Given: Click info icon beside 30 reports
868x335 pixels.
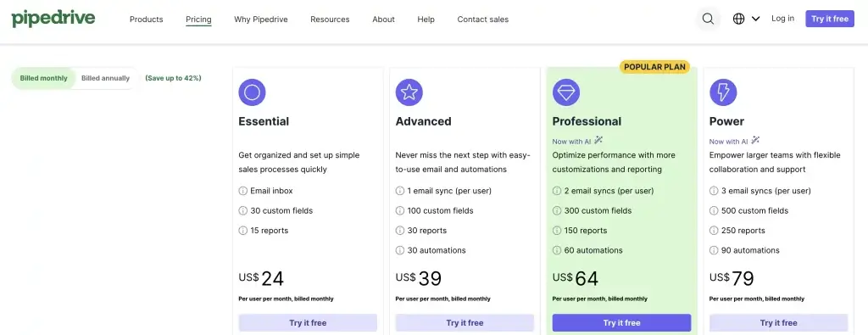Looking at the screenshot, I should [400, 231].
